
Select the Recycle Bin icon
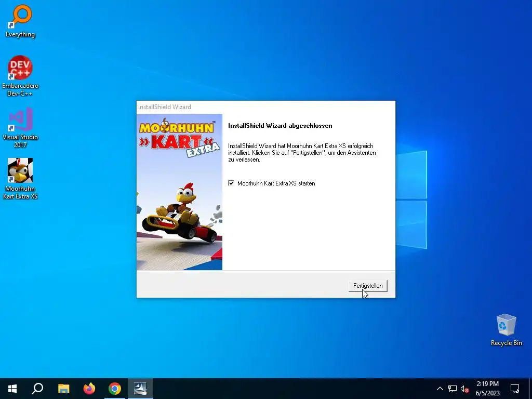coord(506,330)
